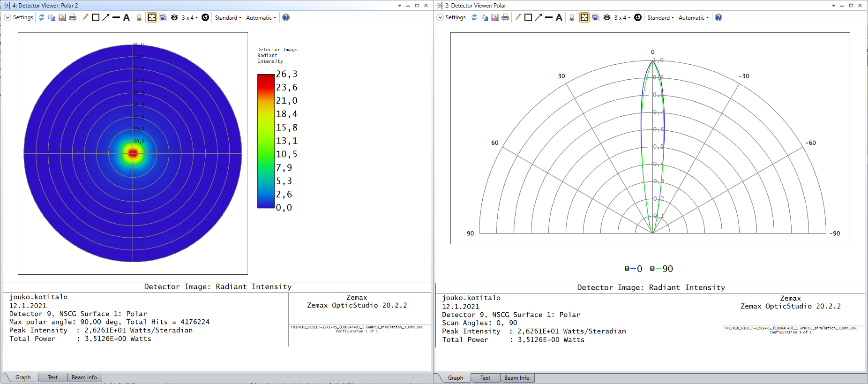This screenshot has width=868, height=384.
Task: Open the 3 x 4 dropdown in the Detector Viewer: Polar window
Action: coord(622,17)
